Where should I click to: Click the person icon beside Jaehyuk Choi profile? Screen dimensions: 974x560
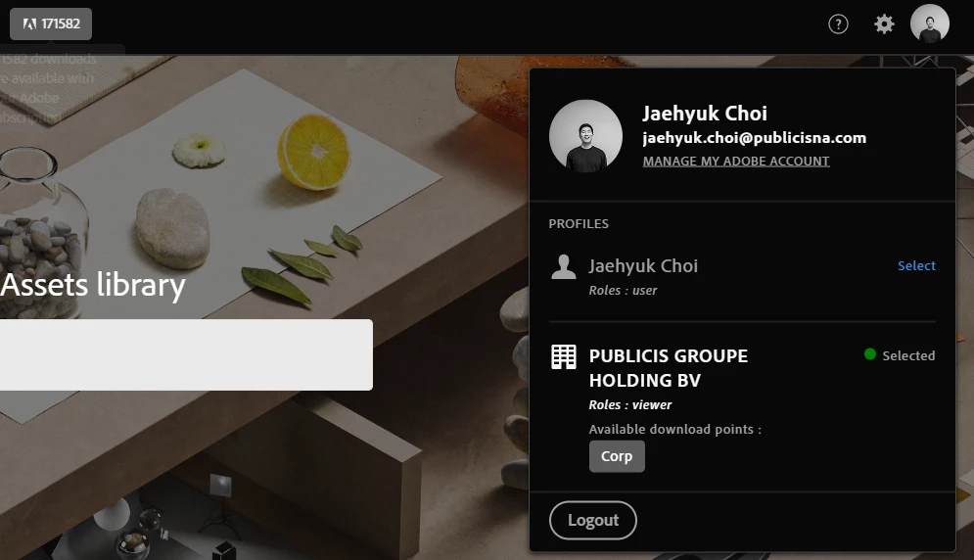click(x=564, y=266)
